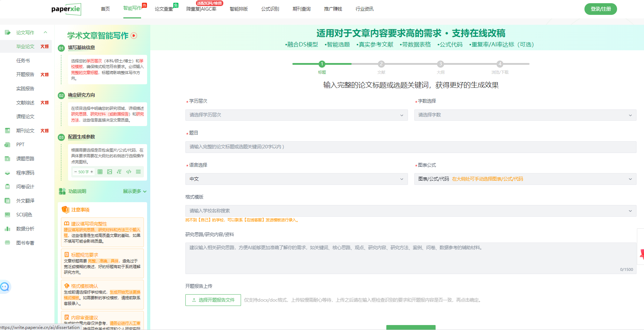Click the video play icon beside 学术文章智能写作
This screenshot has height=330, width=644.
[x=134, y=35]
